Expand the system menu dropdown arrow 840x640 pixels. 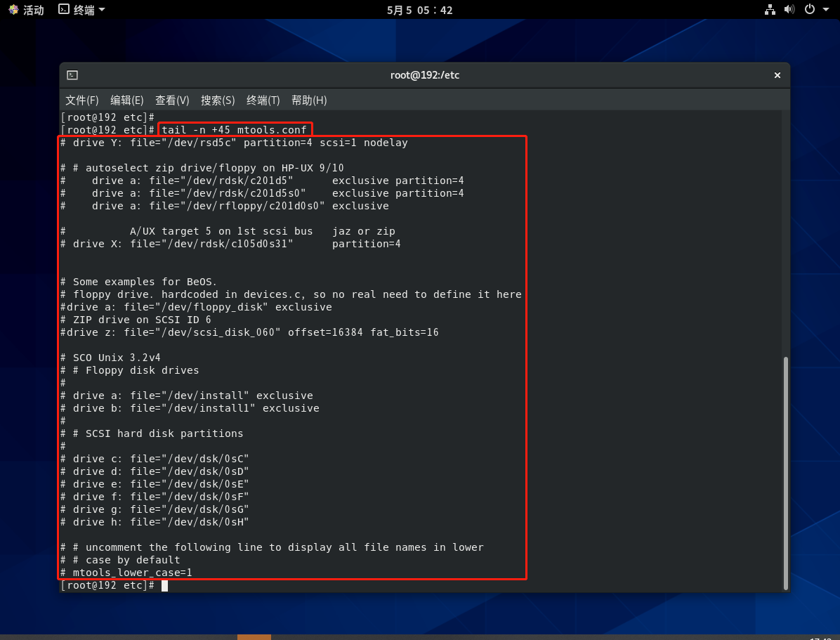point(825,10)
